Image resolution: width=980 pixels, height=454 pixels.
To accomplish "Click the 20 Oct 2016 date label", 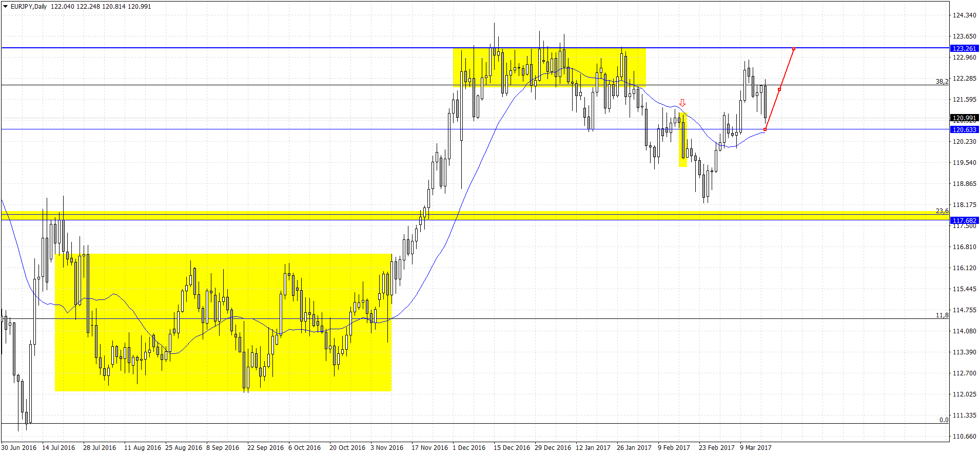I will tap(347, 448).
